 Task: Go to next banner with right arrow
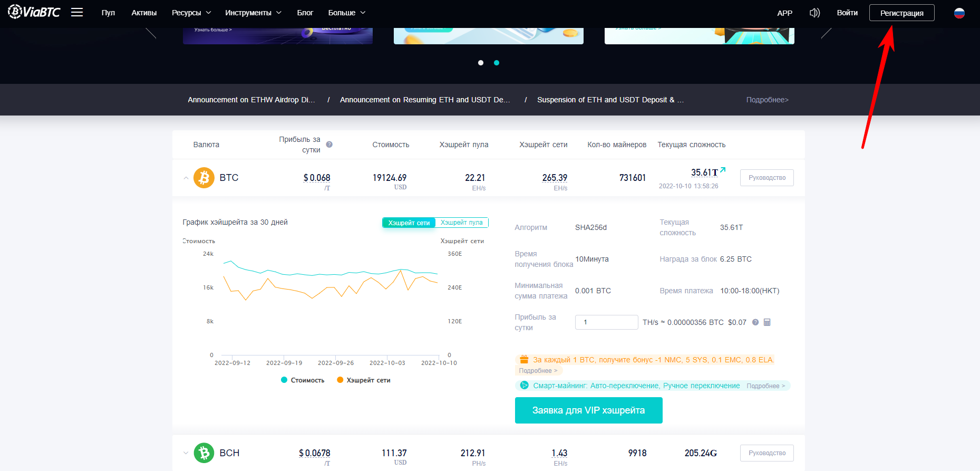click(x=827, y=33)
